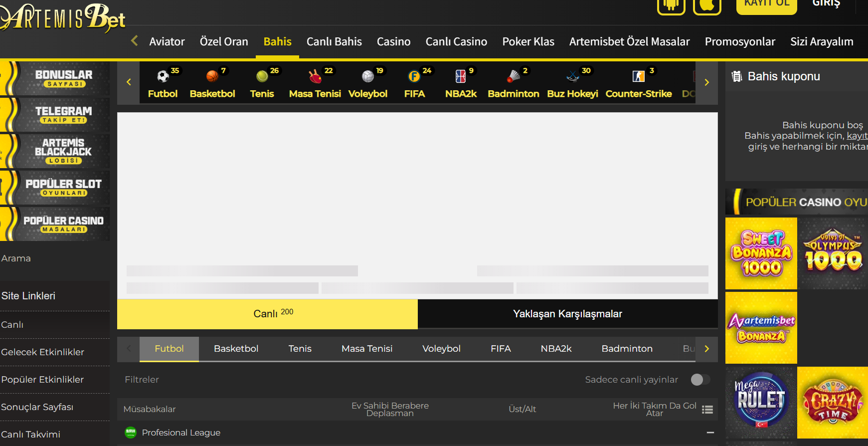The image size is (868, 446).
Task: Click the Bahis kuponu slip icon
Action: (736, 76)
